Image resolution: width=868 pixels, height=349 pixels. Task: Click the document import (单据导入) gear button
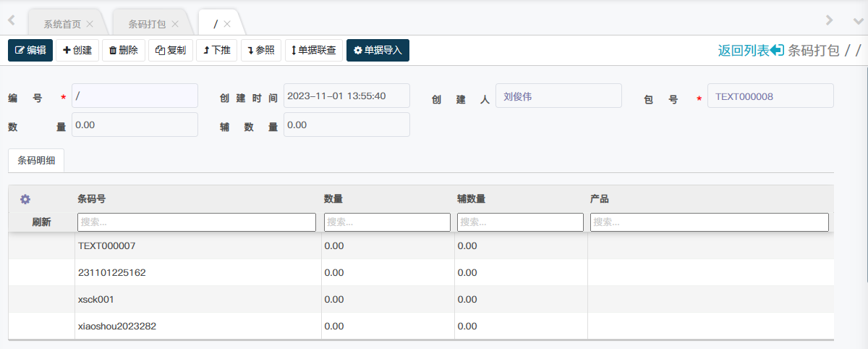pyautogui.click(x=378, y=51)
